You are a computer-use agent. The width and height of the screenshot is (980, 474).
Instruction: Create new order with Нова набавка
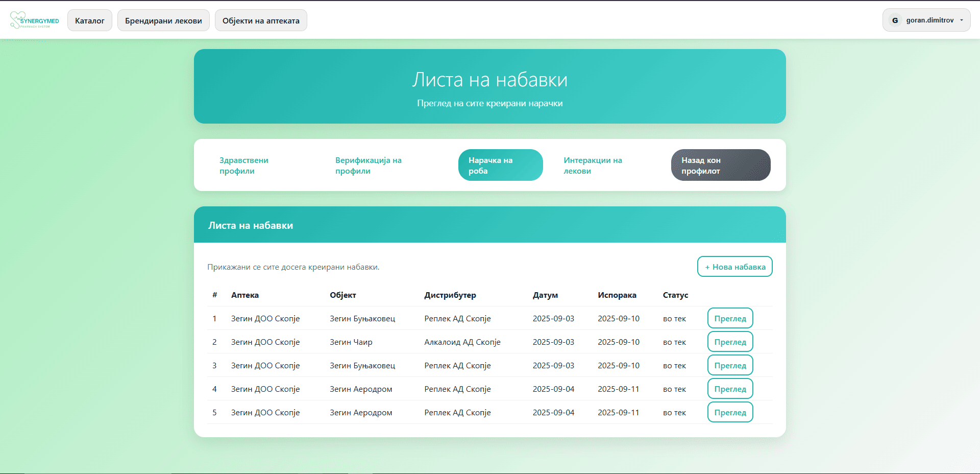click(734, 267)
